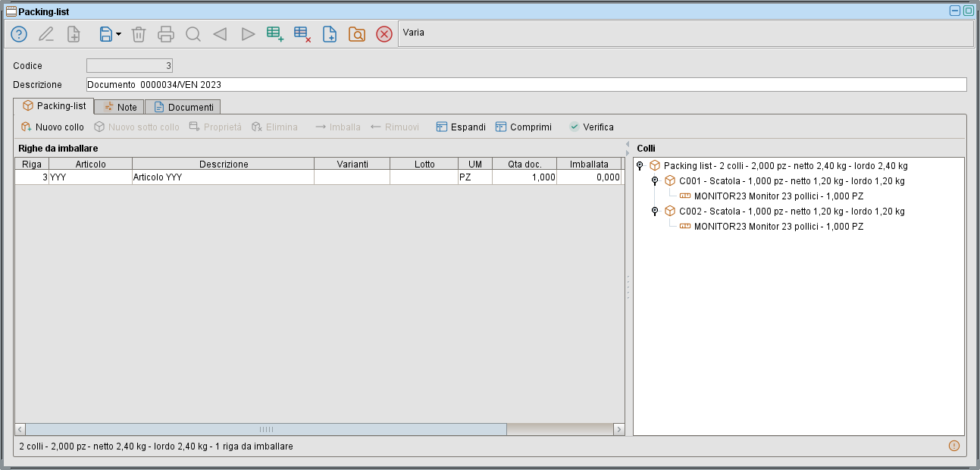Select the YYY article cell
The image size is (980, 470).
pyautogui.click(x=91, y=177)
